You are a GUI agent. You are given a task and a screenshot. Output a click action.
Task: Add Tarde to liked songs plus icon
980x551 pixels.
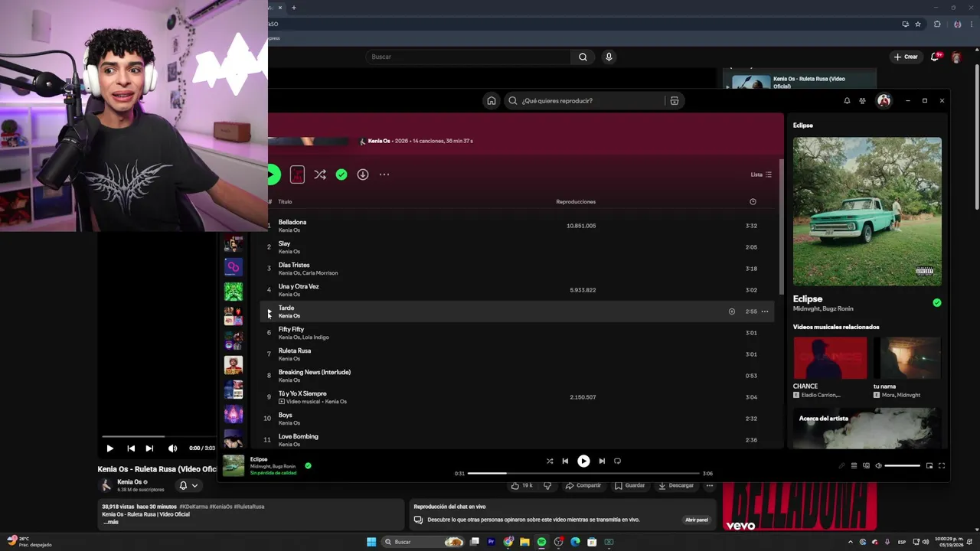[732, 311]
